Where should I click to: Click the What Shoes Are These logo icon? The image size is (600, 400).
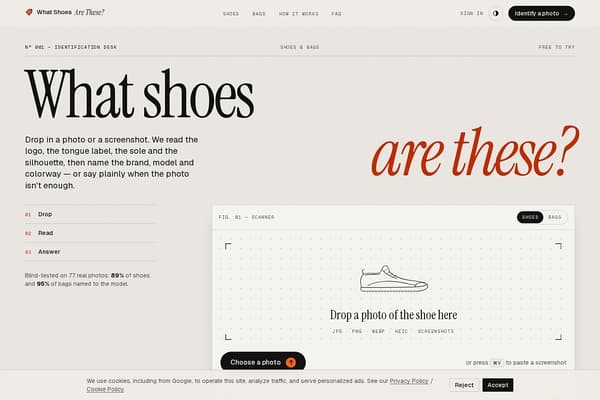(x=29, y=12)
